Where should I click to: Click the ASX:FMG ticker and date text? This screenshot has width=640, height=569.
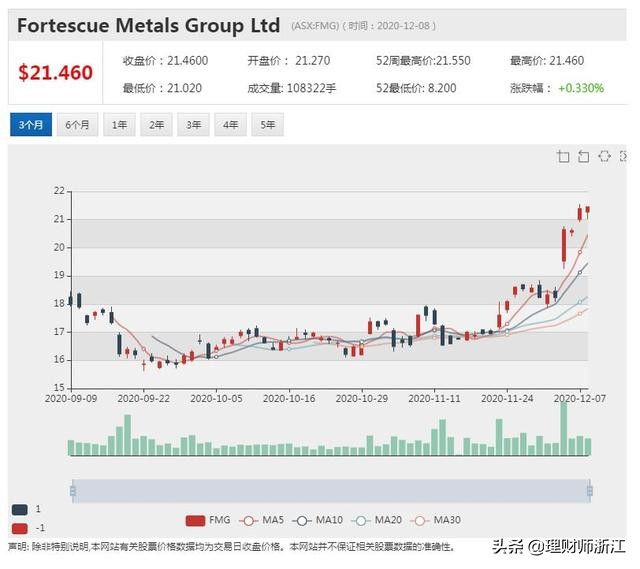point(364,26)
